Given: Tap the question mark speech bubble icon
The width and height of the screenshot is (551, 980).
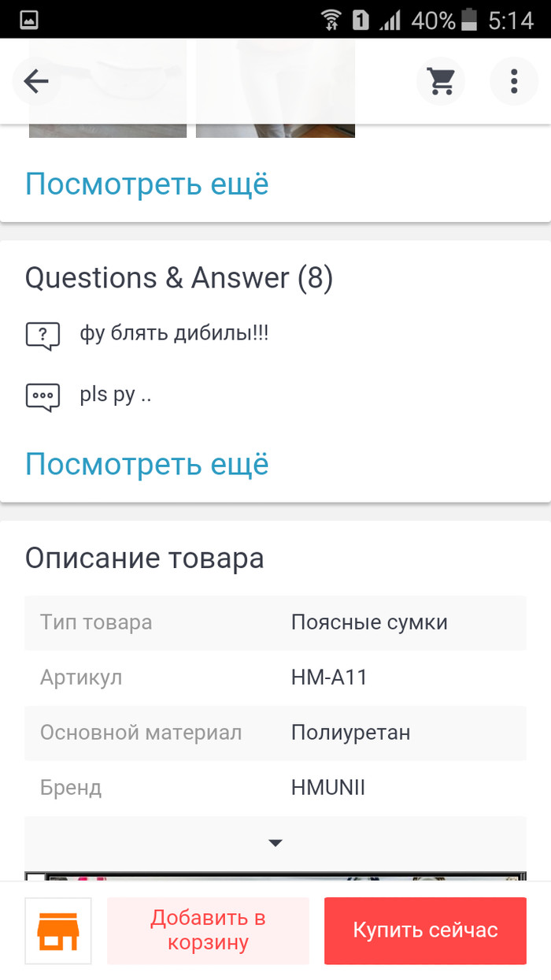Looking at the screenshot, I should click(43, 336).
